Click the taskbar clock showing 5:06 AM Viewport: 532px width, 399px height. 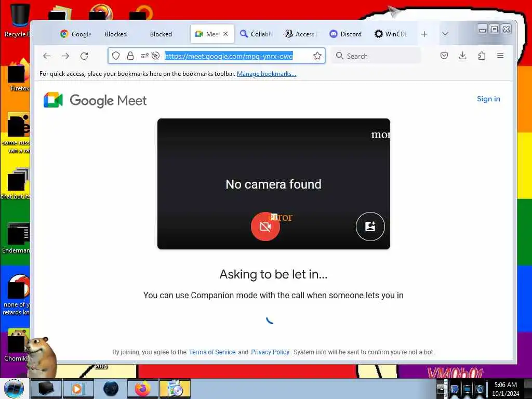click(506, 389)
